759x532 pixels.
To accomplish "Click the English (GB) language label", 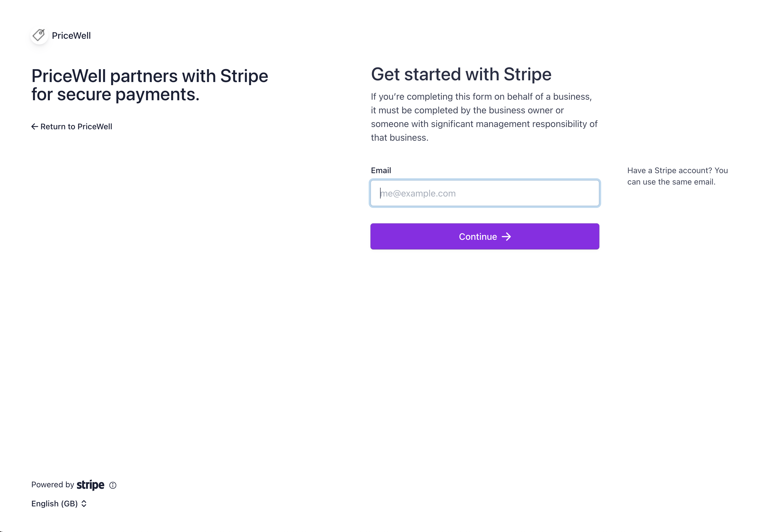I will pyautogui.click(x=54, y=504).
